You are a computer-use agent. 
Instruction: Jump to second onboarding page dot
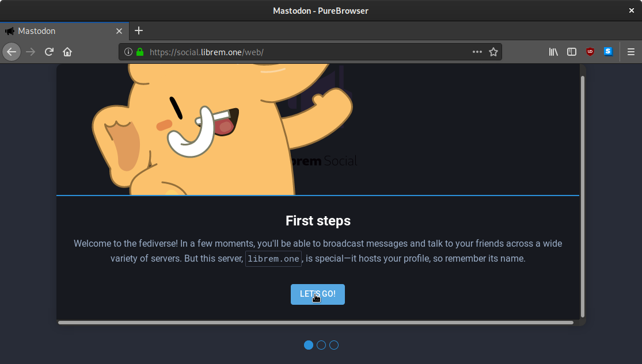pos(321,345)
